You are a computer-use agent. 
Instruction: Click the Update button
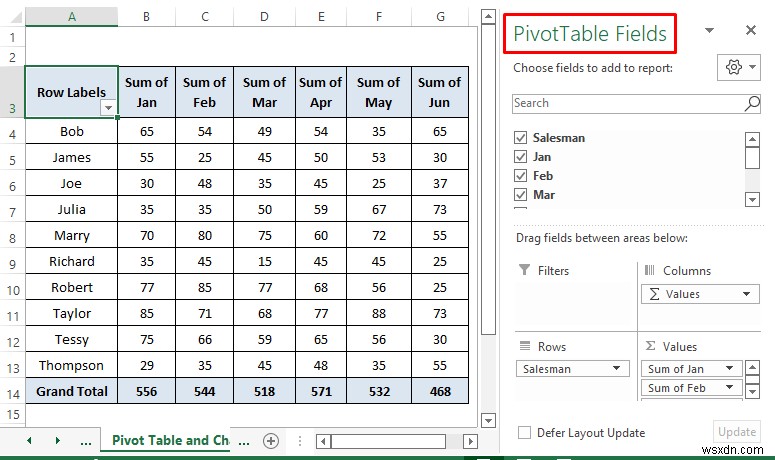(x=737, y=432)
